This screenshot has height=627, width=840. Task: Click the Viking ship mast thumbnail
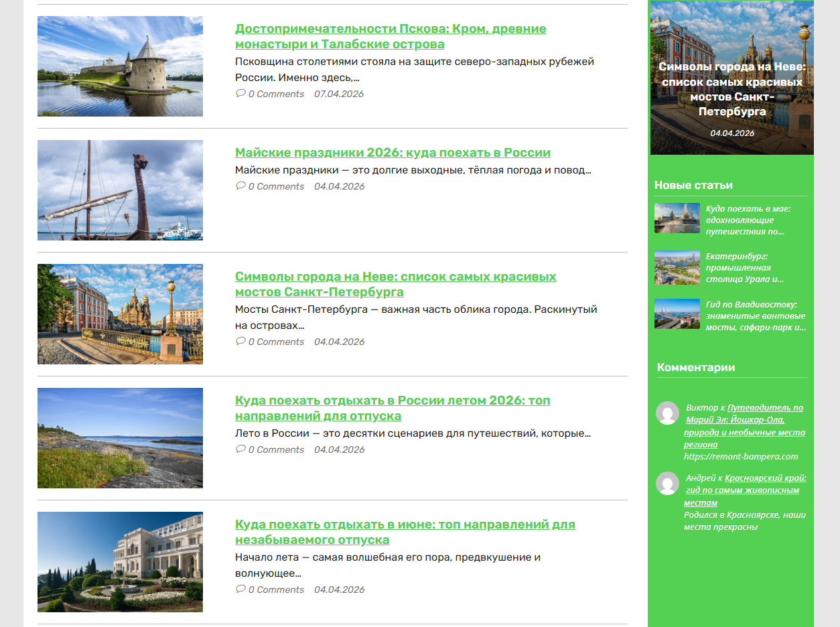(120, 190)
